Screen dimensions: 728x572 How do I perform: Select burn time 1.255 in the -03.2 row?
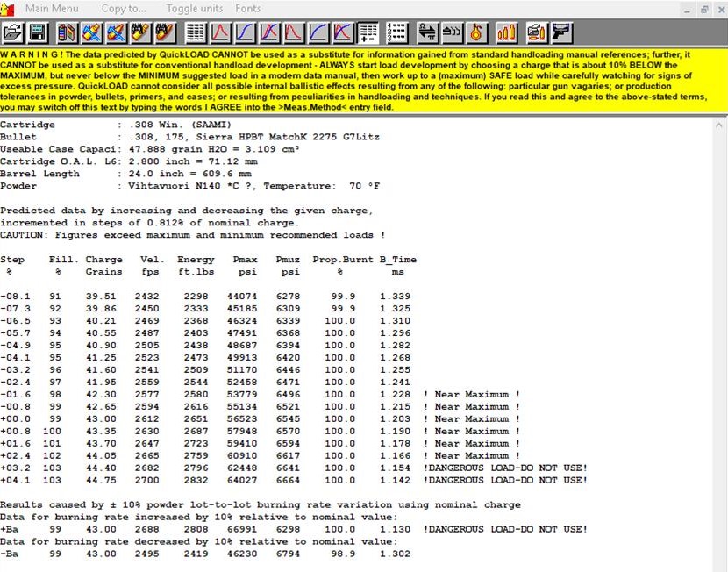[395, 370]
